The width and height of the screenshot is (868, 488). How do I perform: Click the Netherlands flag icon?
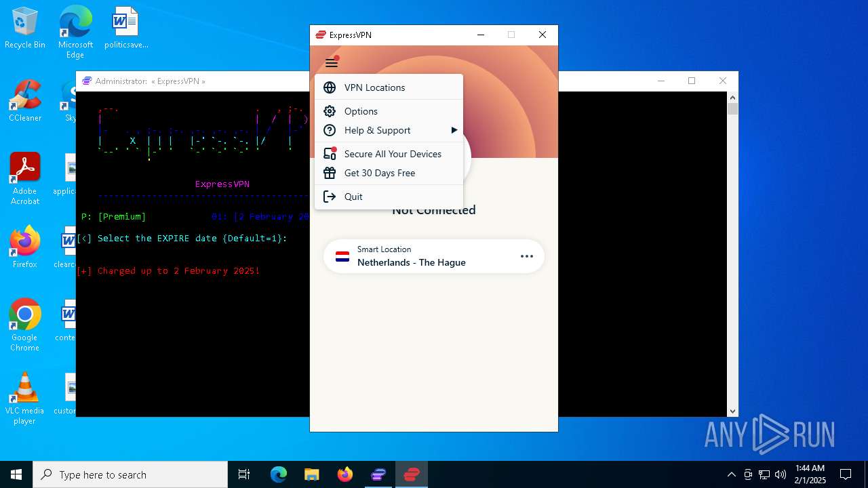point(342,256)
